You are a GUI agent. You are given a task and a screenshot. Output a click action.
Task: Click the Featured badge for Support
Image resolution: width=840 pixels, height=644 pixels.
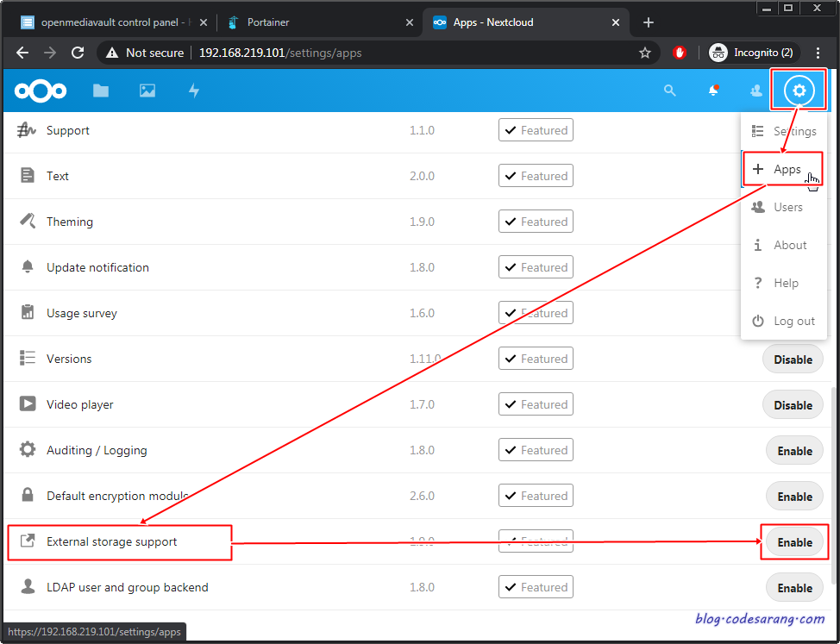click(x=536, y=130)
